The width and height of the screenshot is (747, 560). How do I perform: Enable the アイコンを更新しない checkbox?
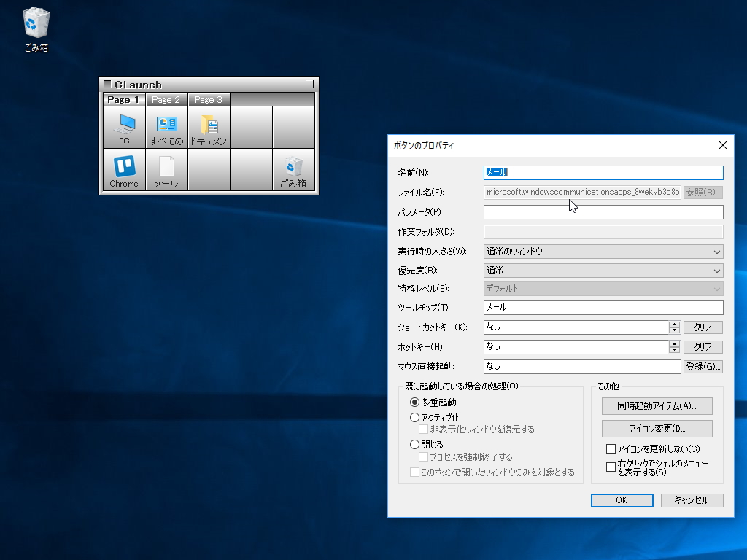tap(611, 449)
